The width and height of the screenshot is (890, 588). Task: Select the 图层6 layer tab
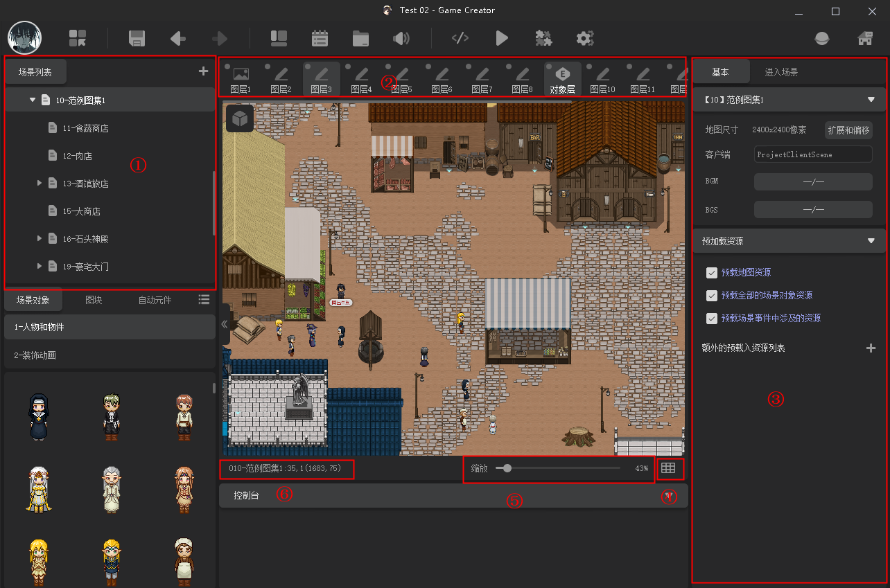(x=442, y=78)
